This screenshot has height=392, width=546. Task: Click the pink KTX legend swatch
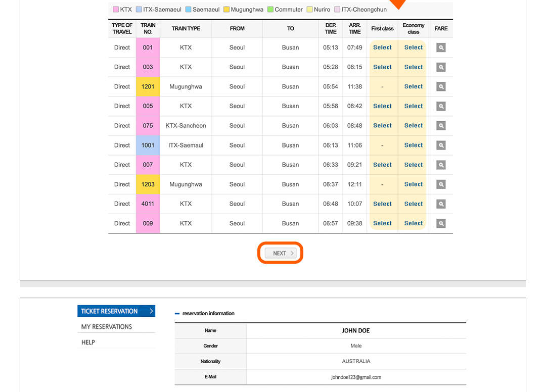click(x=116, y=10)
